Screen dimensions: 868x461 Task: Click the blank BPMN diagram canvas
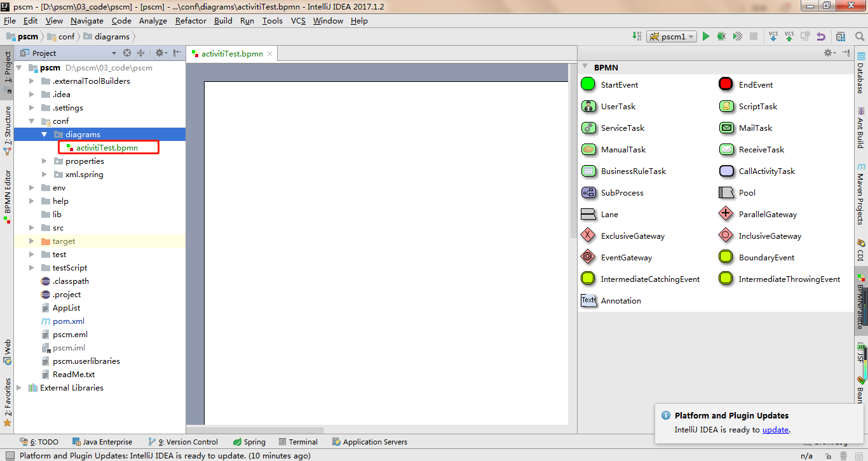pyautogui.click(x=386, y=253)
